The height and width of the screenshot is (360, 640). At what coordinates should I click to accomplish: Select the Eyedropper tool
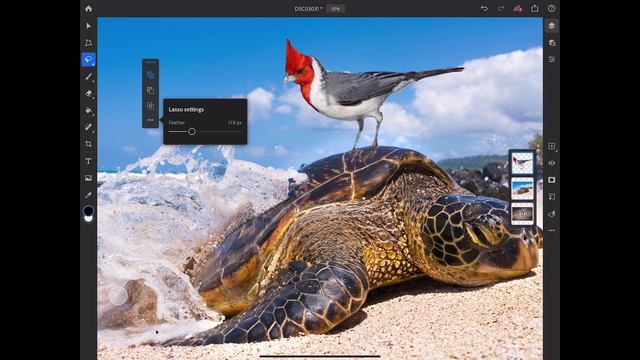click(x=89, y=195)
